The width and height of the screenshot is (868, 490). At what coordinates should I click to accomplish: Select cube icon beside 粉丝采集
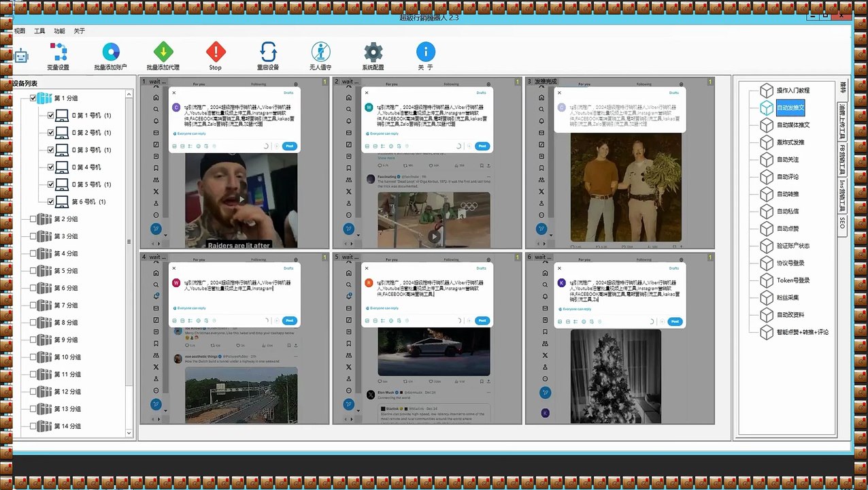pyautogui.click(x=767, y=297)
